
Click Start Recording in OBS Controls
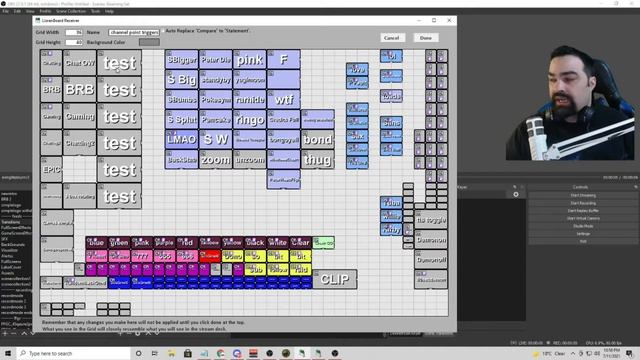coord(583,203)
